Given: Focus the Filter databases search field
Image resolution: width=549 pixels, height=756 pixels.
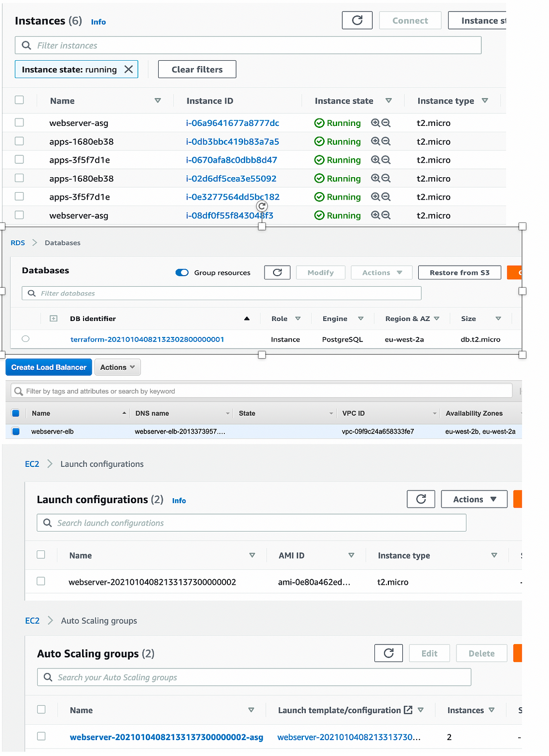Looking at the screenshot, I should (x=221, y=293).
